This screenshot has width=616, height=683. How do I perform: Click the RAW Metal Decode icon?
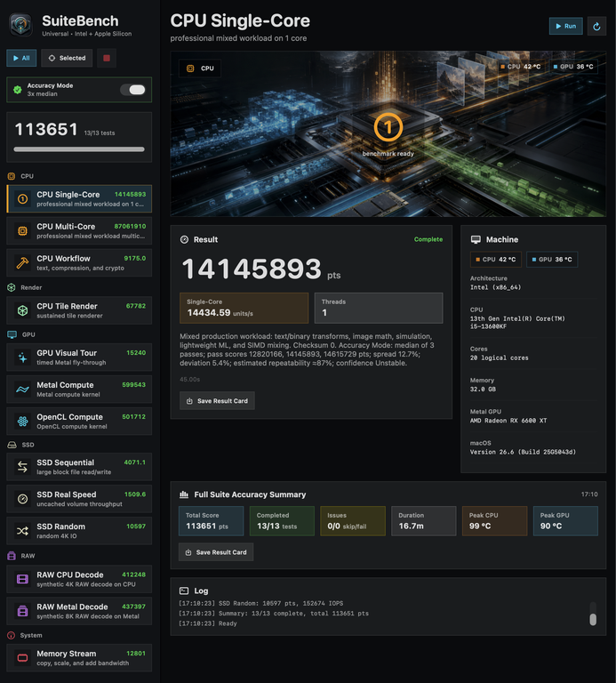pos(22,611)
